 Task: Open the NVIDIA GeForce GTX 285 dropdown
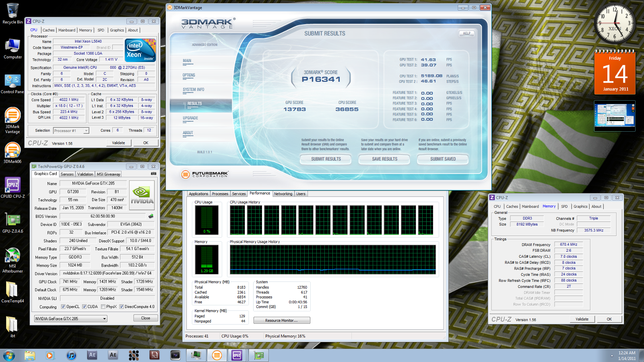71,319
